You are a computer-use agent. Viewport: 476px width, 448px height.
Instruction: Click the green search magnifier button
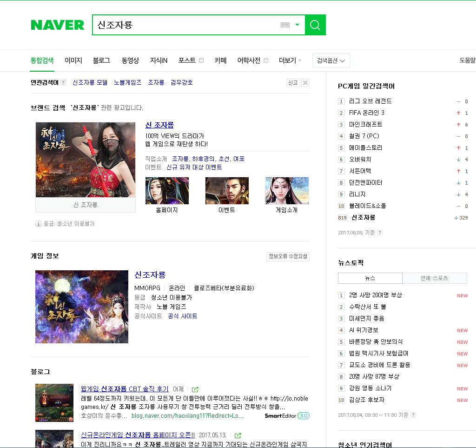pos(315,25)
